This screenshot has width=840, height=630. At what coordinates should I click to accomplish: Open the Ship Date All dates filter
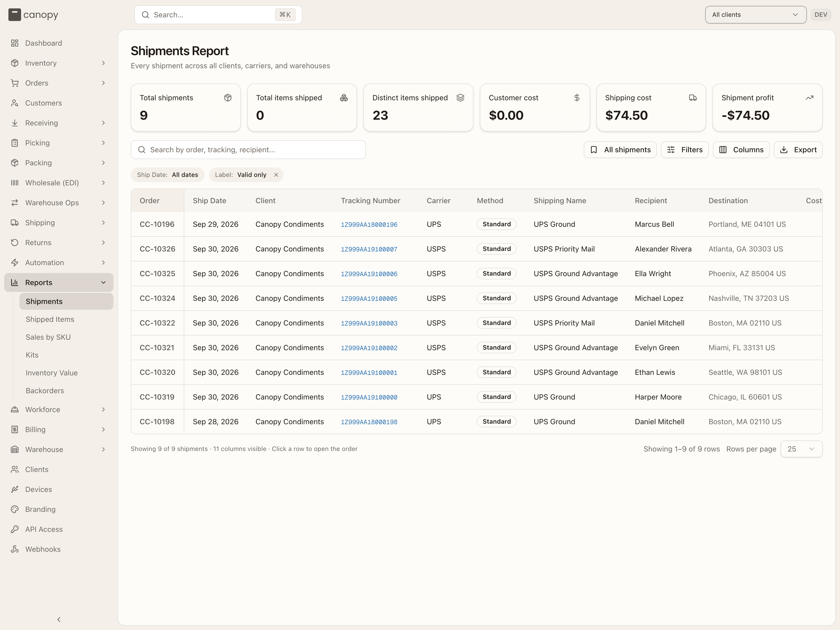[x=167, y=175]
